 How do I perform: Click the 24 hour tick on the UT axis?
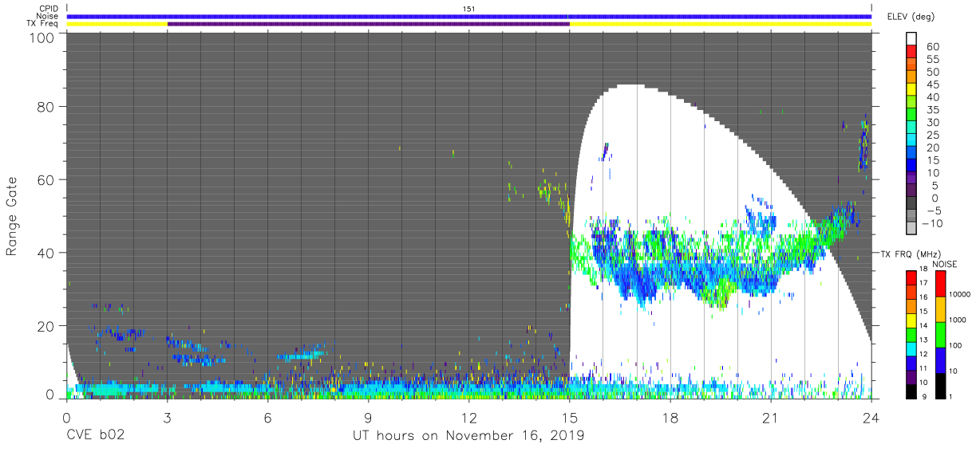(x=871, y=418)
